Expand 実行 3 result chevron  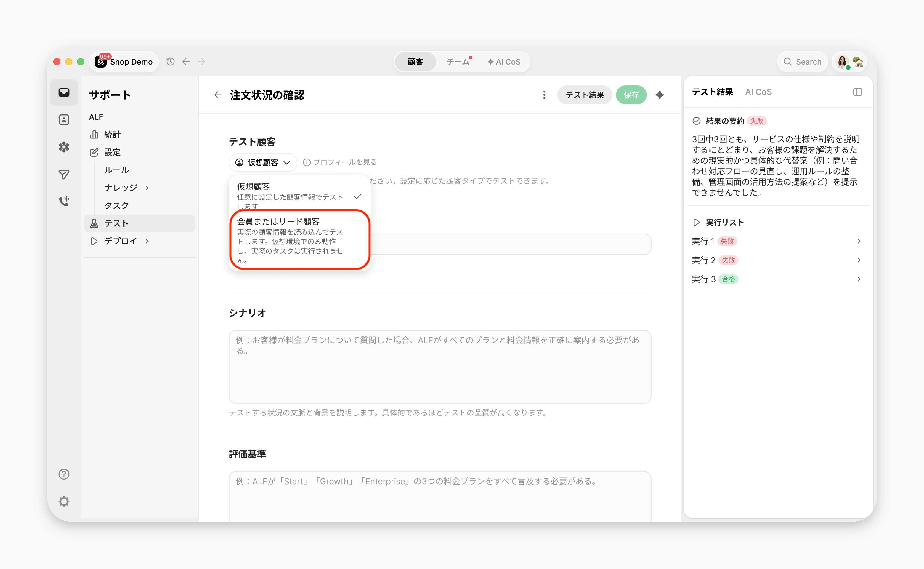859,279
